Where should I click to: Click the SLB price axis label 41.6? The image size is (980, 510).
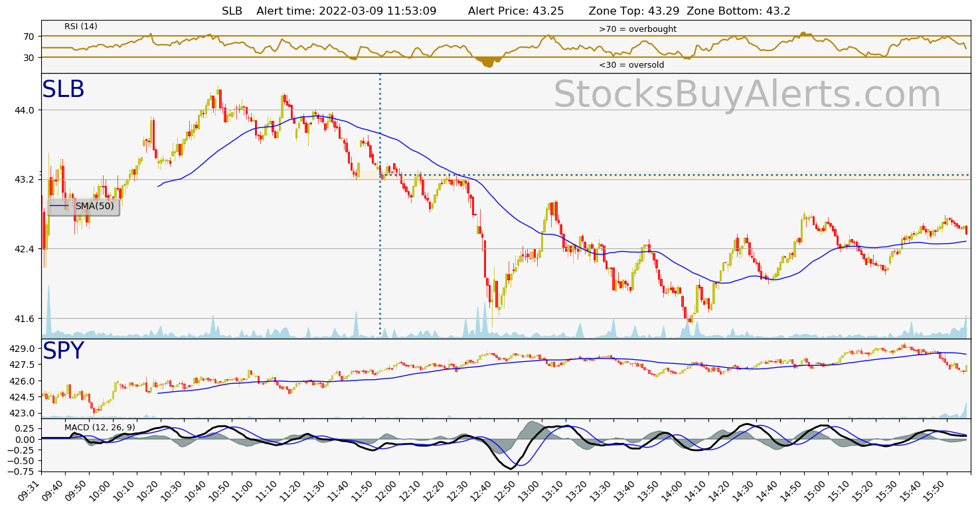pos(25,319)
